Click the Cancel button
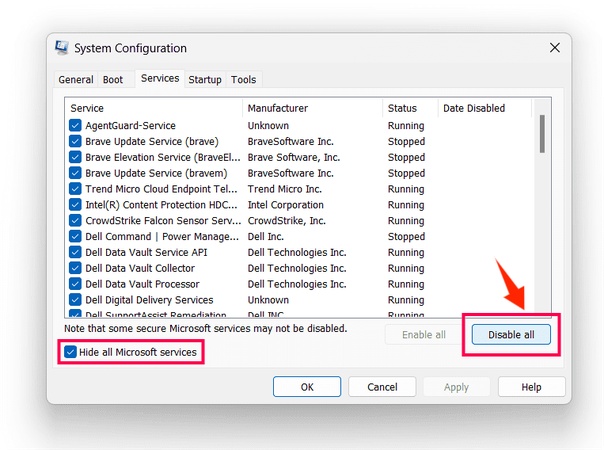The height and width of the screenshot is (450, 604). coord(382,386)
